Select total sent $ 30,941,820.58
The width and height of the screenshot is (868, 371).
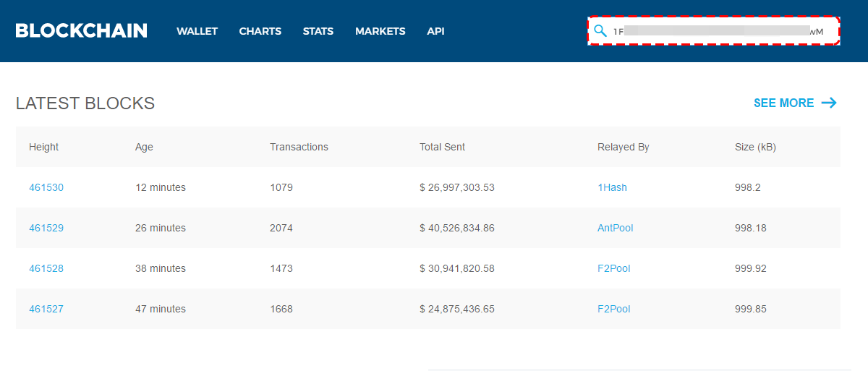pyautogui.click(x=457, y=268)
